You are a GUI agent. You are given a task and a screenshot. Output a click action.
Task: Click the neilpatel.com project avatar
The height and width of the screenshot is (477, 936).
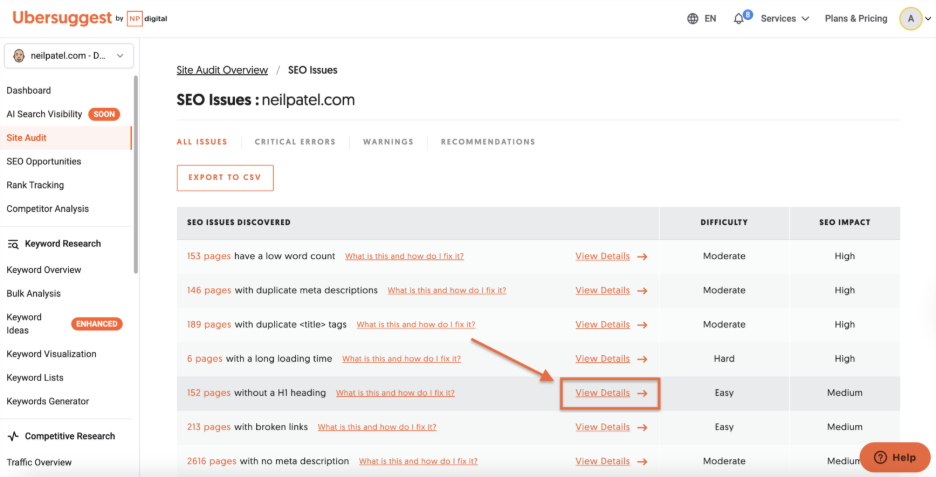[x=19, y=56]
